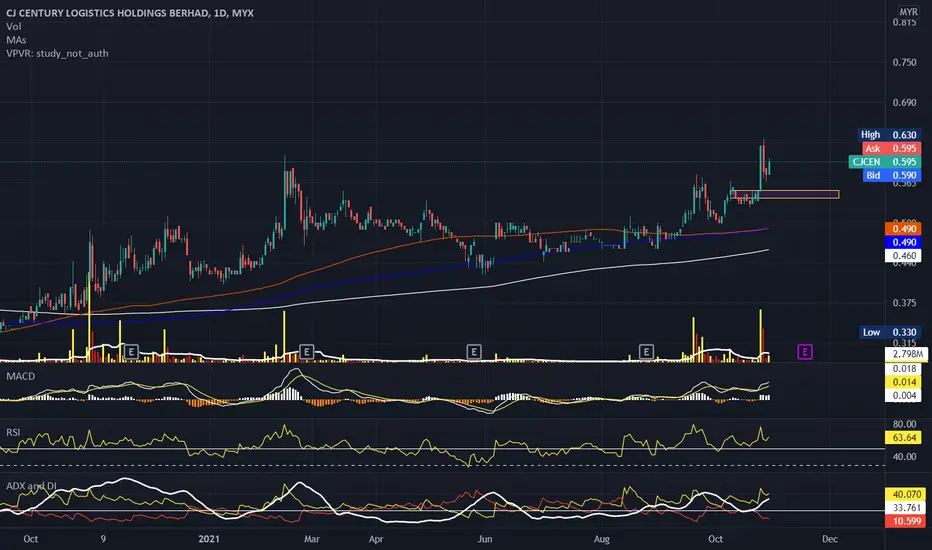932x550 pixels.
Task: Click the 0.004 MACD histogram label
Action: pyautogui.click(x=903, y=396)
